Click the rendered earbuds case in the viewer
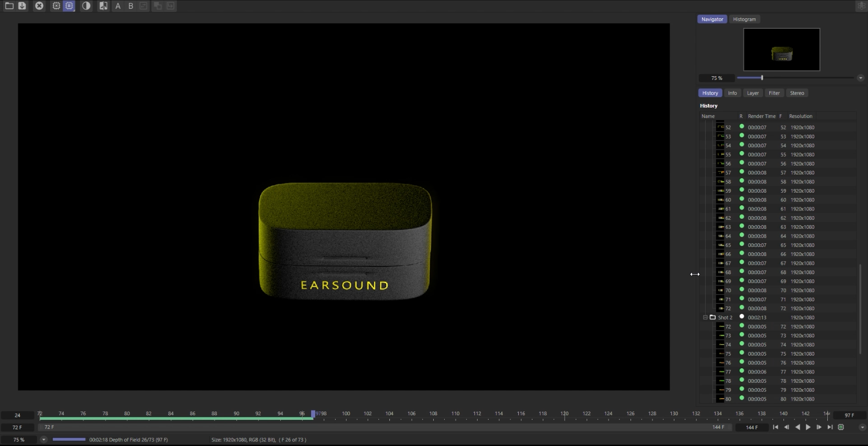 click(x=345, y=241)
